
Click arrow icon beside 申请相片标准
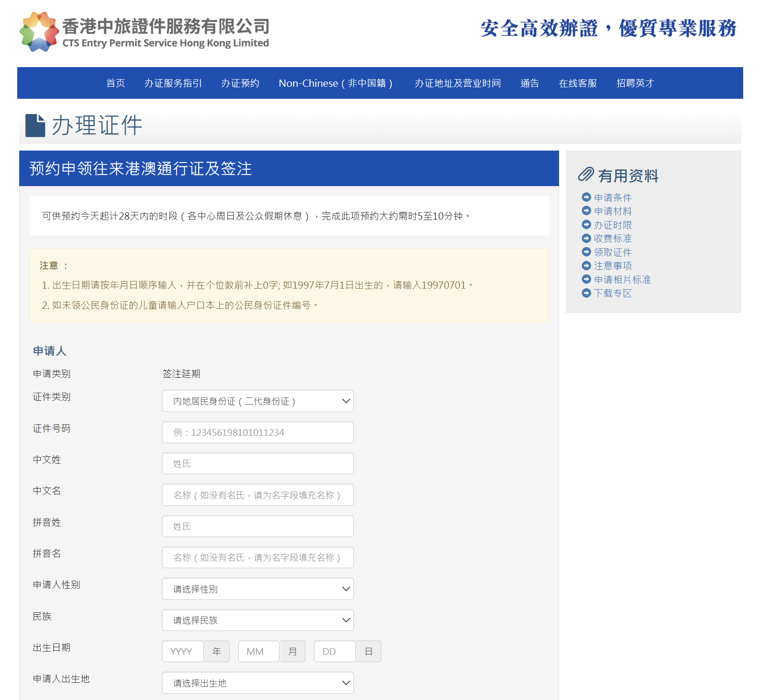(586, 279)
